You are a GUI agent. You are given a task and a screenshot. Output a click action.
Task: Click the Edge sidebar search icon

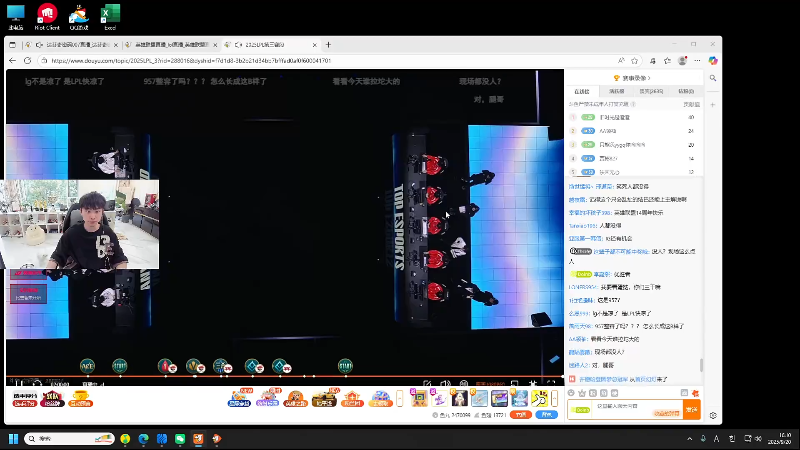point(713,78)
